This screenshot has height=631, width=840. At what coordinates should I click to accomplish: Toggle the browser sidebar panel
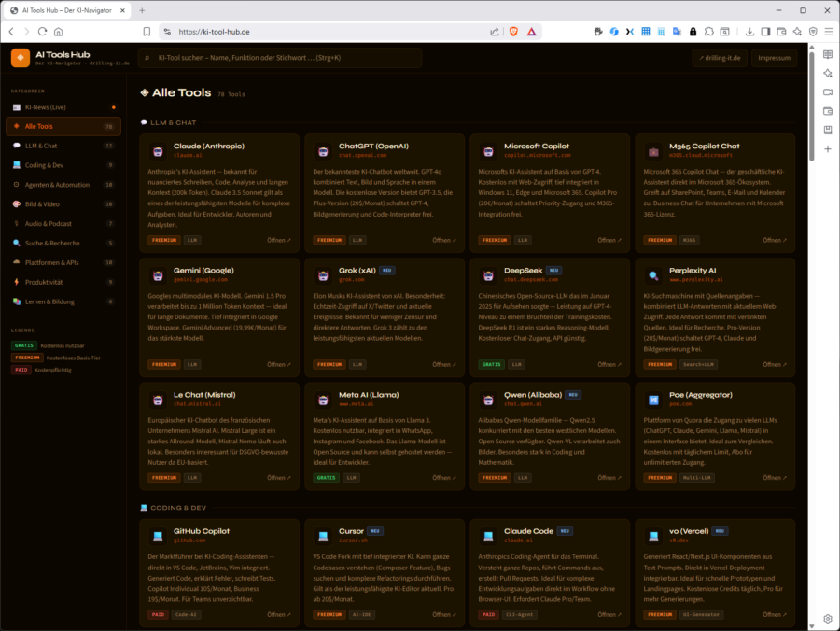(x=765, y=31)
